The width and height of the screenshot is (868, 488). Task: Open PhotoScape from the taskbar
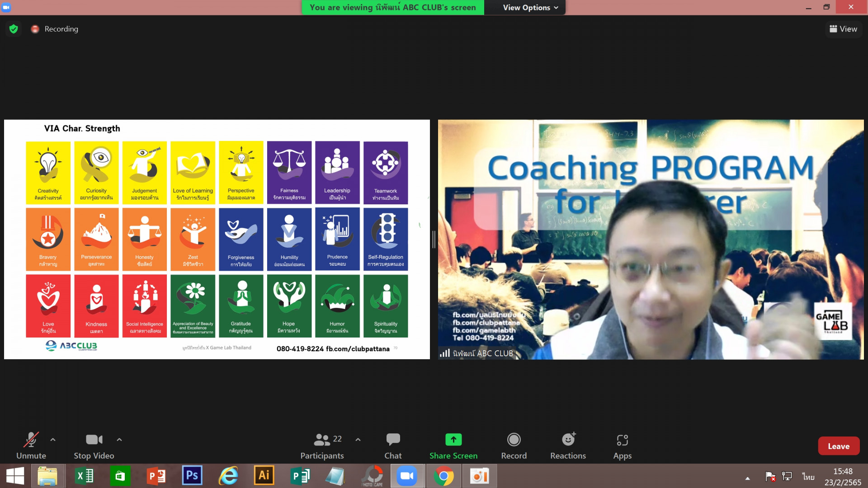click(372, 476)
